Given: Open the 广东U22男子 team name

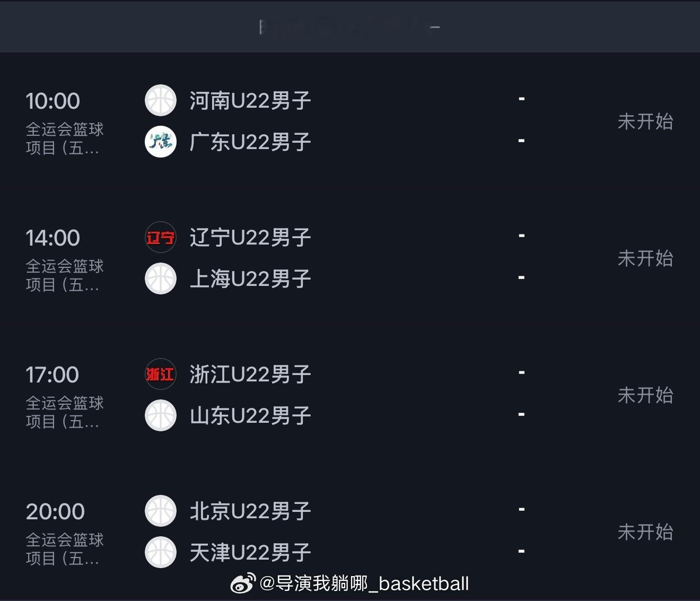Looking at the screenshot, I should [250, 142].
